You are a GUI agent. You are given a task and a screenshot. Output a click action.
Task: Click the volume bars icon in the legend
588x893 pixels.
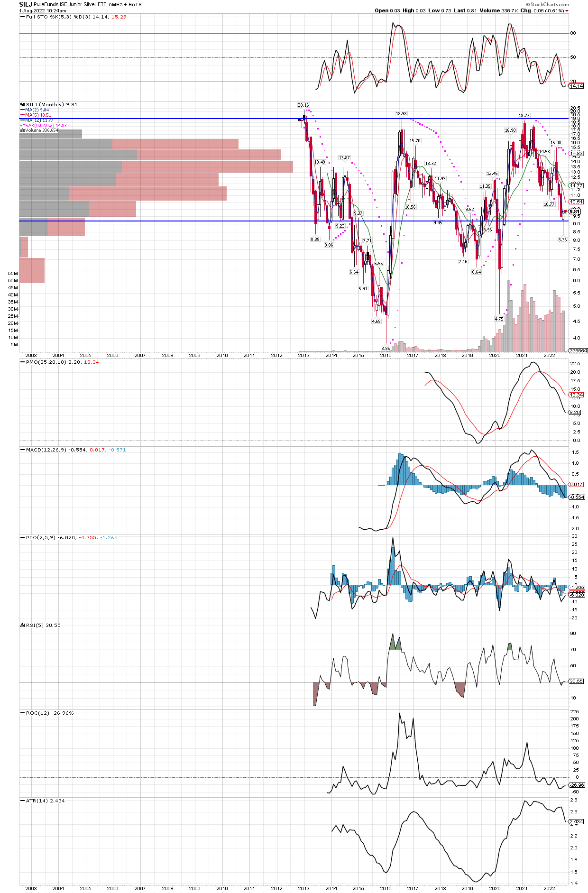[22, 130]
